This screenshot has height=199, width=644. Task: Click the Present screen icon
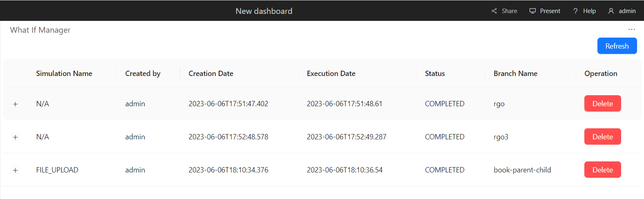532,11
